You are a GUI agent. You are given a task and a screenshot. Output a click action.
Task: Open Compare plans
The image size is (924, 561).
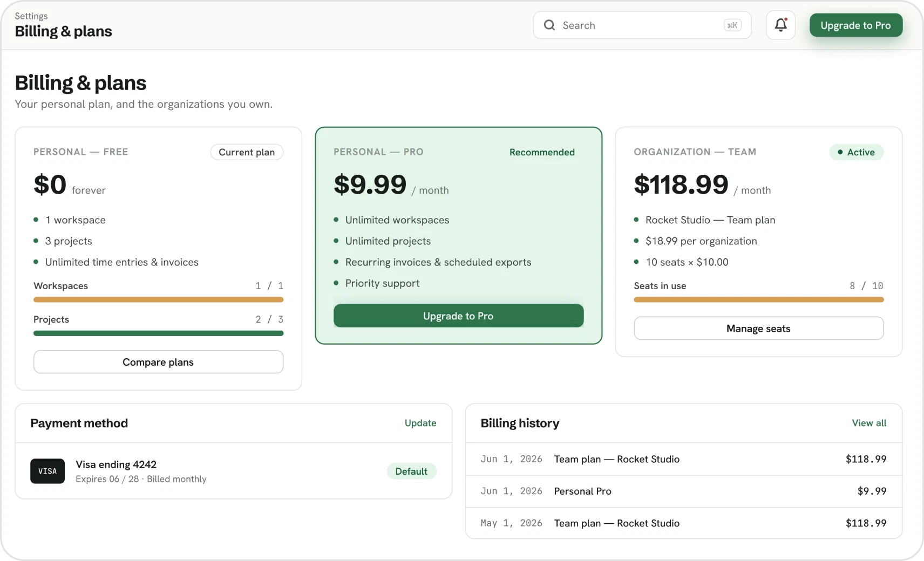(158, 362)
